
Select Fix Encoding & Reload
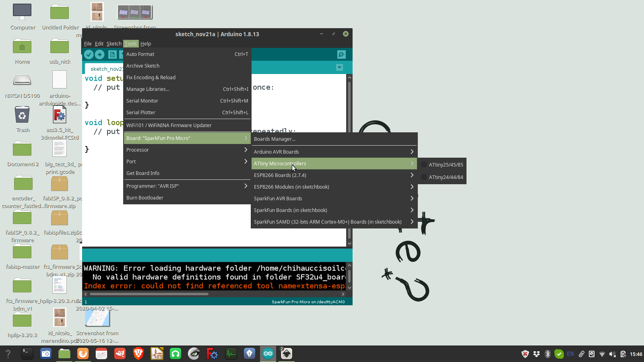point(187,77)
